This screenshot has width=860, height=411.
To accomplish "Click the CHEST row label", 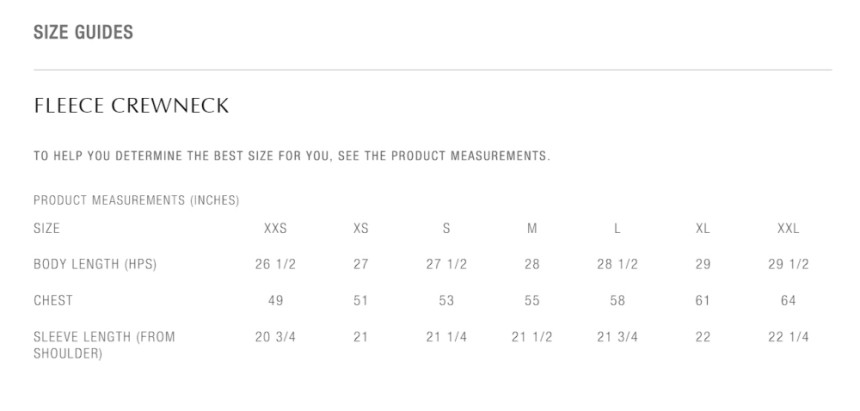I will 53,300.
